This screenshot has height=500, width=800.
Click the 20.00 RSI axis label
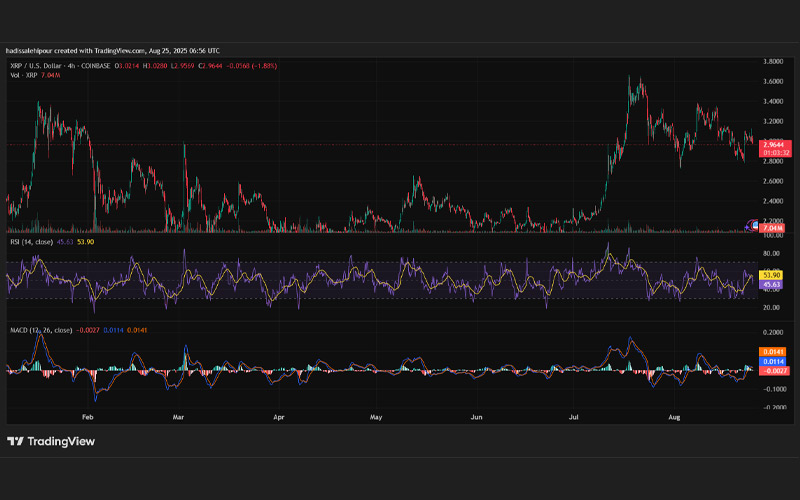point(771,307)
